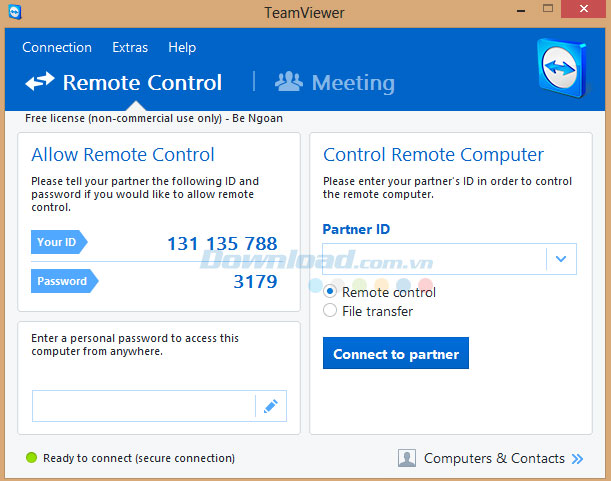Open the Connection menu

coord(57,47)
